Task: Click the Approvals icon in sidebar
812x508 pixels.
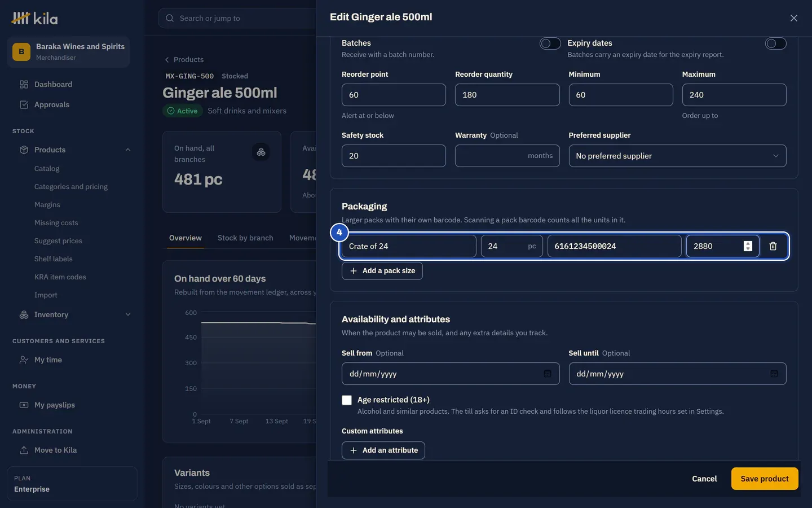Action: [x=24, y=104]
